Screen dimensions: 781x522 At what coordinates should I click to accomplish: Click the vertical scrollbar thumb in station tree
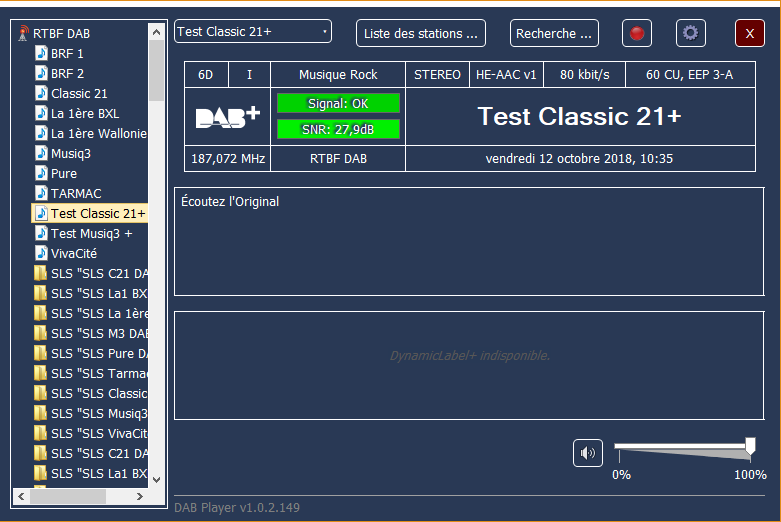pos(156,71)
